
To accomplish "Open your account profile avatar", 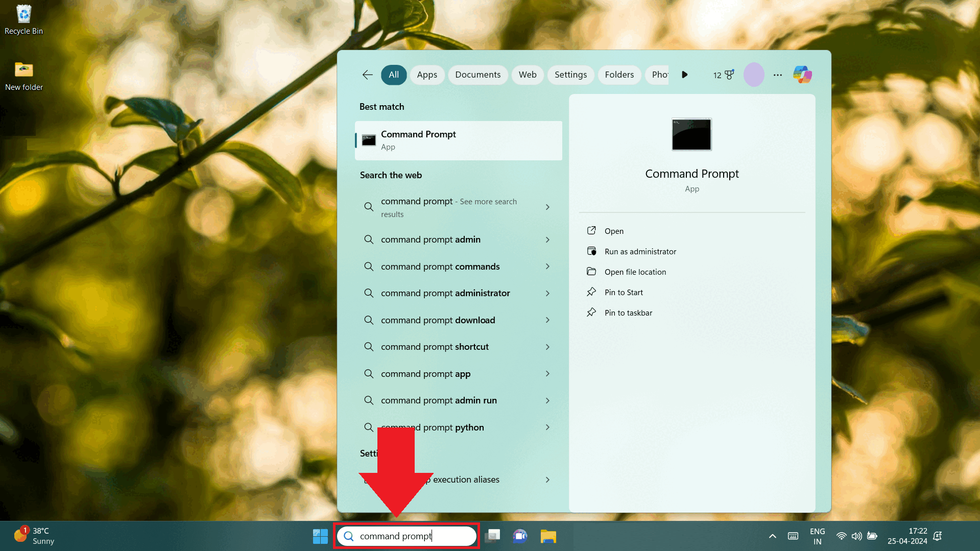I will [x=753, y=75].
